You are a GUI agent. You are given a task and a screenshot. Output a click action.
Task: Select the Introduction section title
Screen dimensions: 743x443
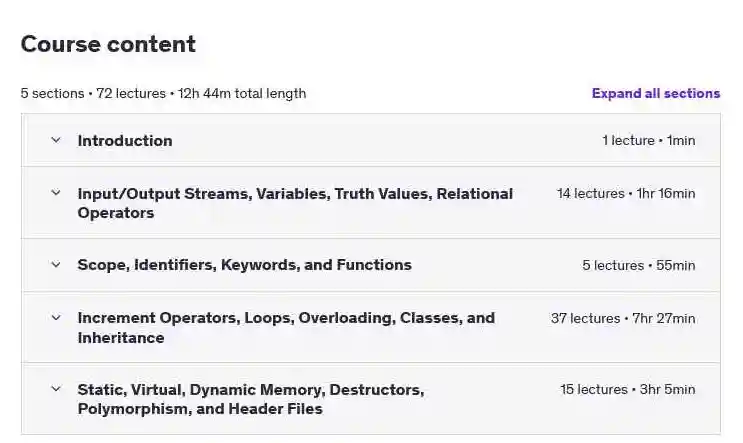125,141
